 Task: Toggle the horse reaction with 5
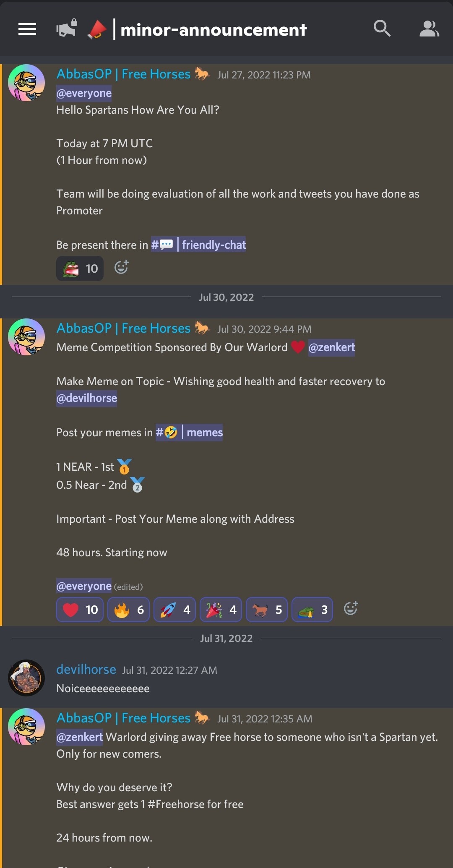267,610
